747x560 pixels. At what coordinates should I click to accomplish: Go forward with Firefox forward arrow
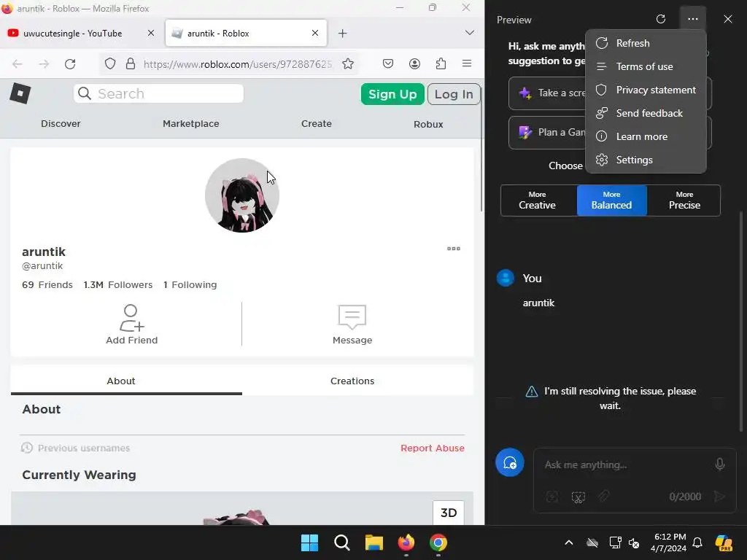pos(44,64)
